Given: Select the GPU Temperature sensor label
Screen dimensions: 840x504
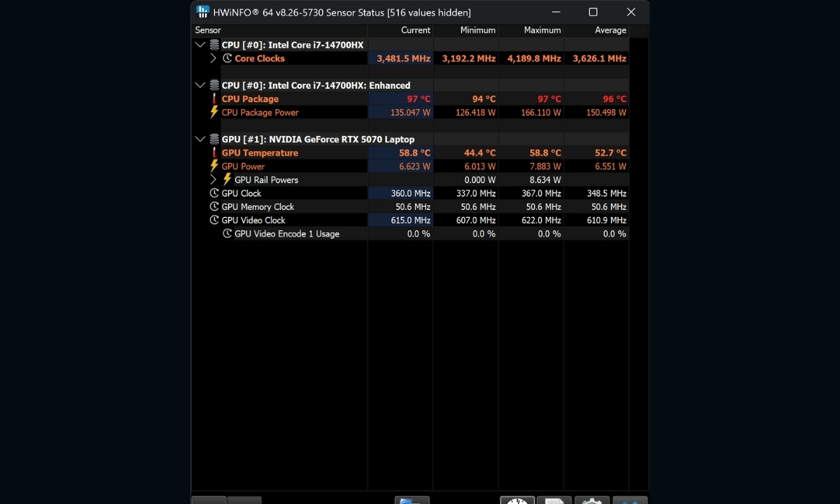Looking at the screenshot, I should (260, 153).
